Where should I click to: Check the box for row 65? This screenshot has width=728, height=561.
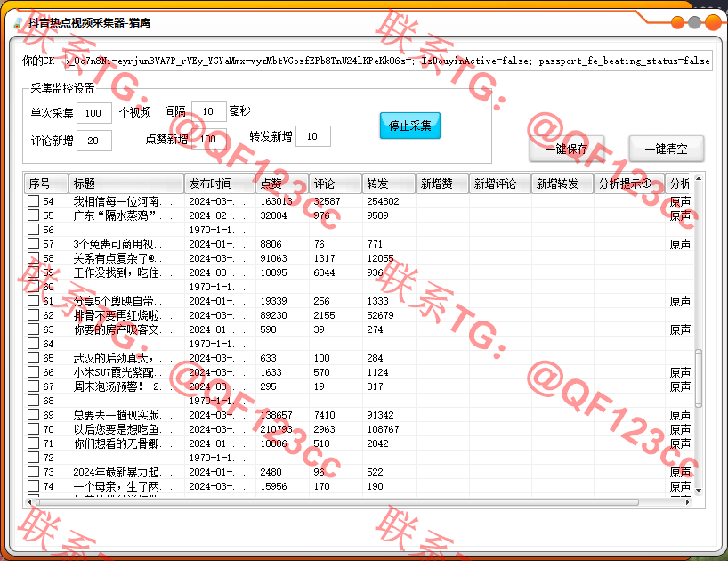(33, 358)
